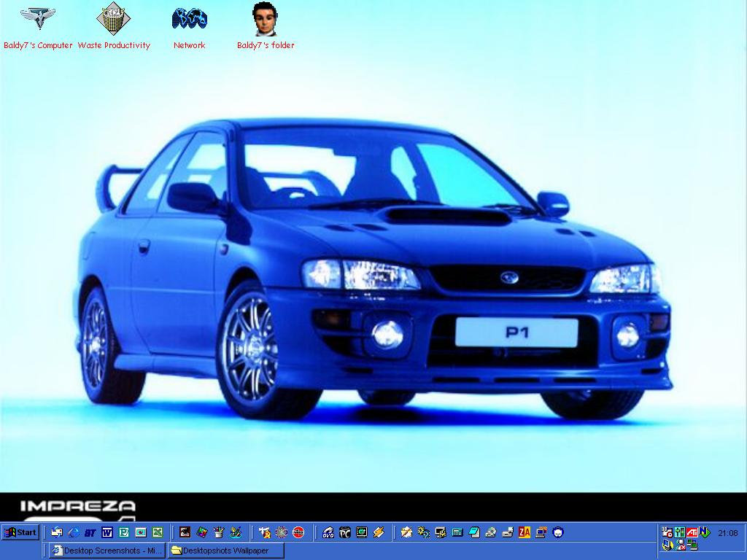The image size is (747, 560).
Task: Click the ATI tray icon
Action: [x=692, y=532]
